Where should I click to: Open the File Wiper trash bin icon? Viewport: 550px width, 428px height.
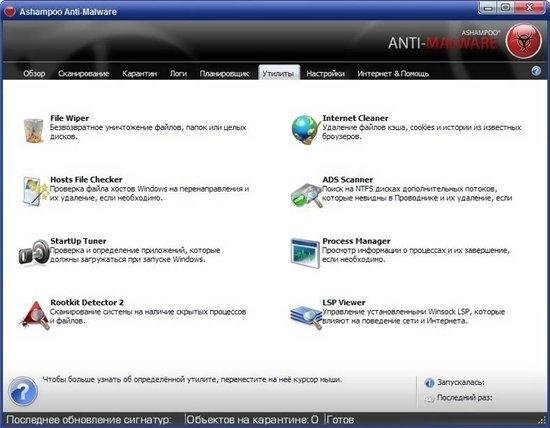coord(34,131)
